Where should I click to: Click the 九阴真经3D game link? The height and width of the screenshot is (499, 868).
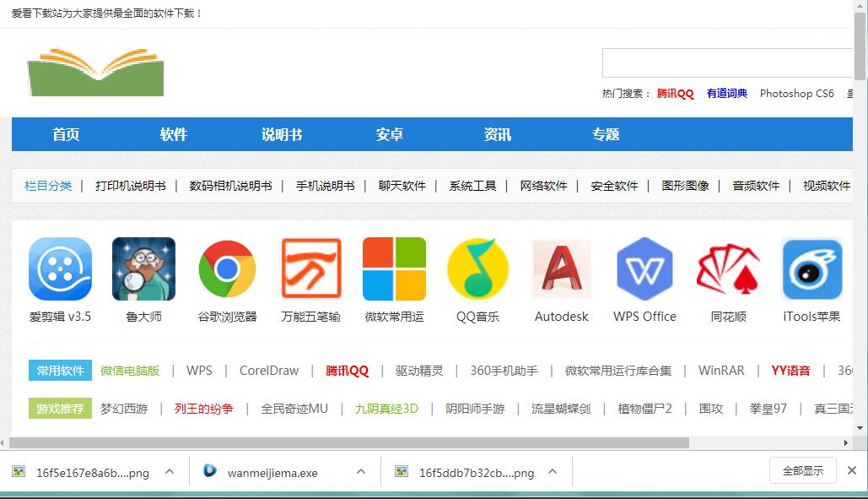pyautogui.click(x=386, y=409)
